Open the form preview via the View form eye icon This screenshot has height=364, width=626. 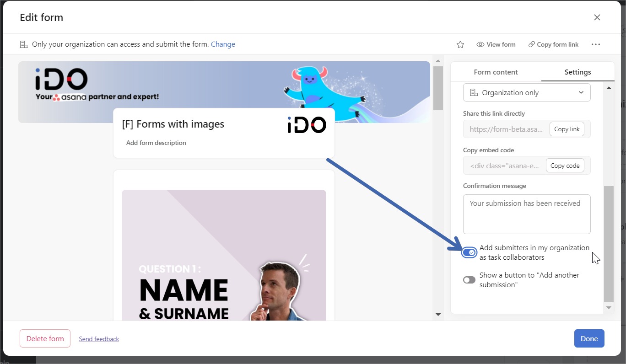point(480,44)
